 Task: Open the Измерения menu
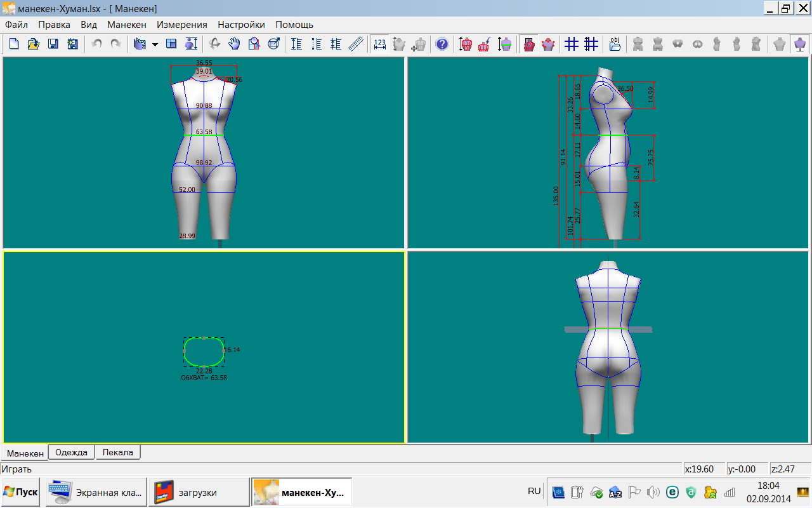point(182,25)
